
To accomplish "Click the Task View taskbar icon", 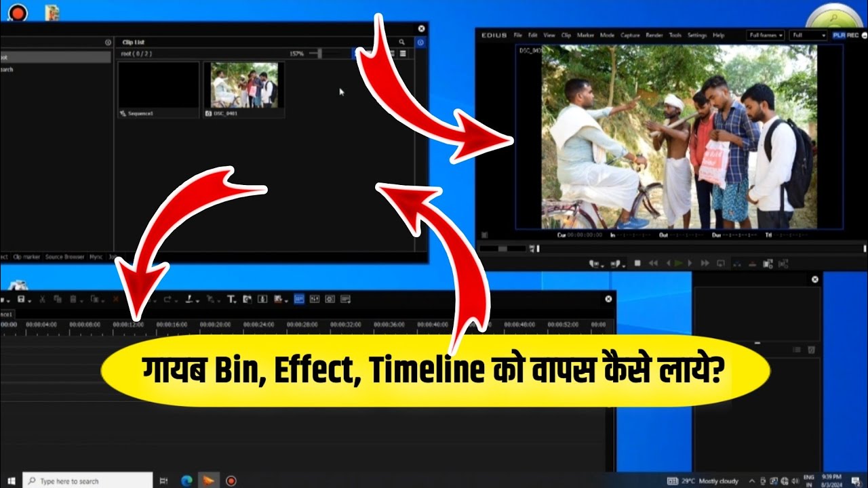I will 163,481.
